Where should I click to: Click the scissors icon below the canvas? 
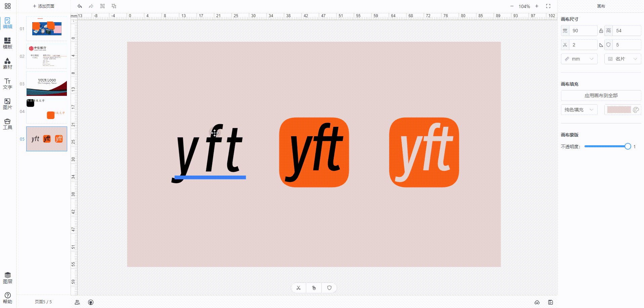tap(298, 288)
